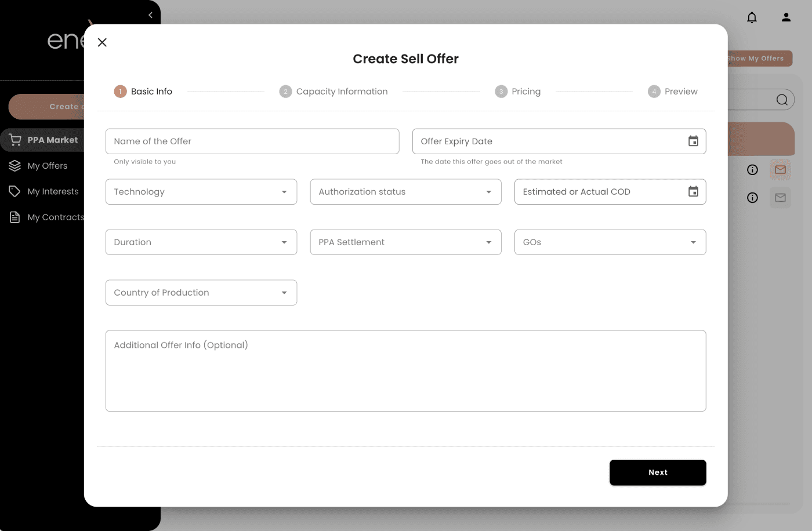
Task: Open the notifications bell
Action: tap(752, 17)
